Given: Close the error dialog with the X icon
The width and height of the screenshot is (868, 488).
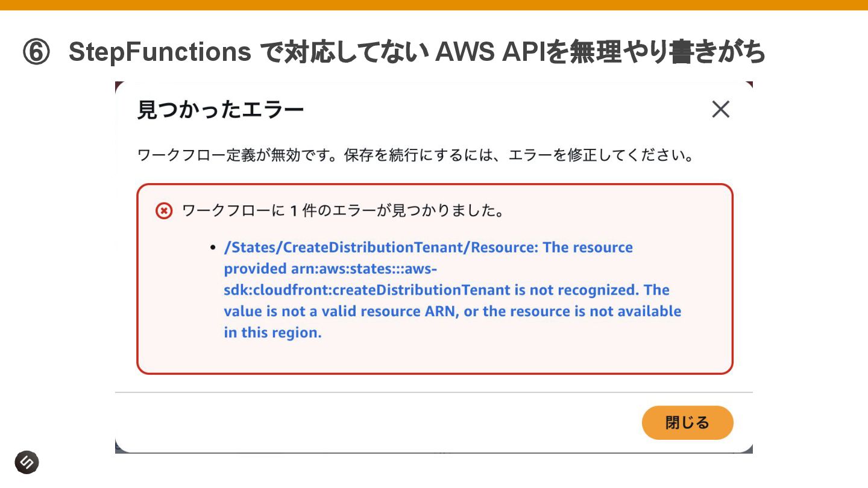Looking at the screenshot, I should click(720, 110).
